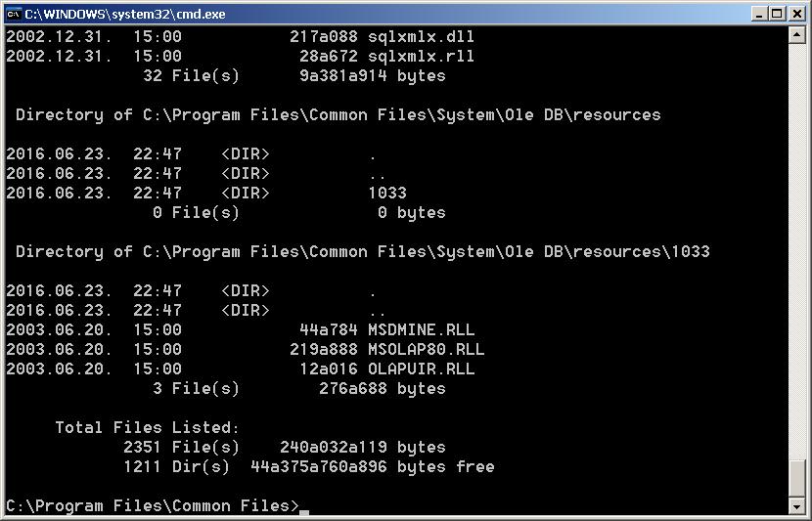Click the "2351 File(s)" total line
812x521 pixels.
click(x=181, y=447)
